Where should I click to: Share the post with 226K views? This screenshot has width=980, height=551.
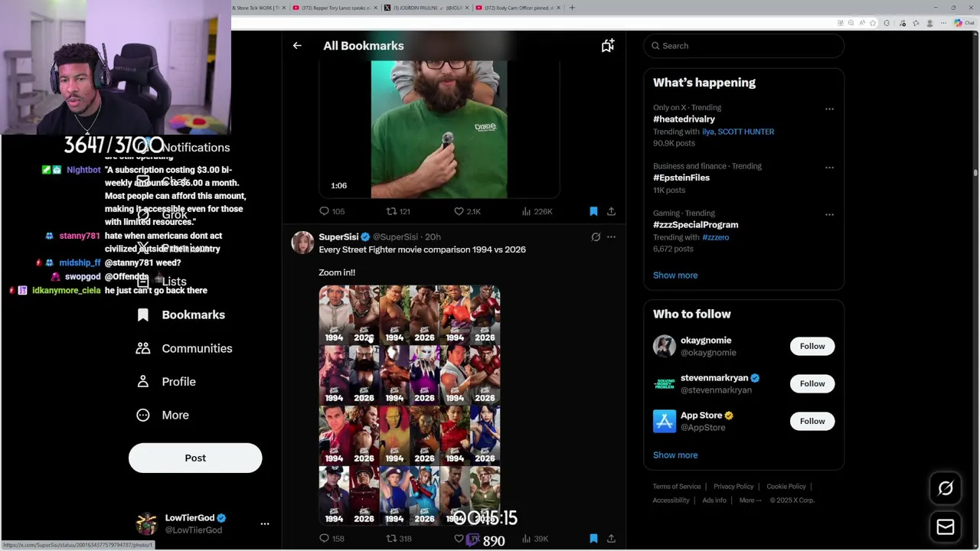[611, 211]
